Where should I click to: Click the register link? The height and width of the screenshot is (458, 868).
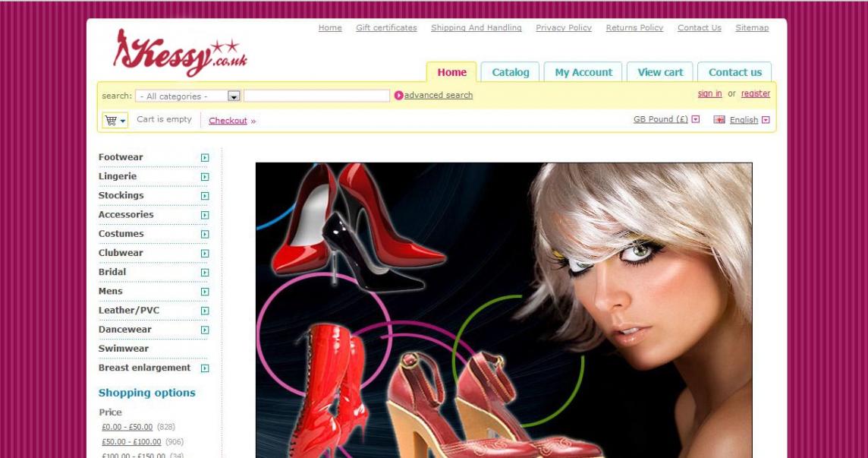pyautogui.click(x=756, y=93)
